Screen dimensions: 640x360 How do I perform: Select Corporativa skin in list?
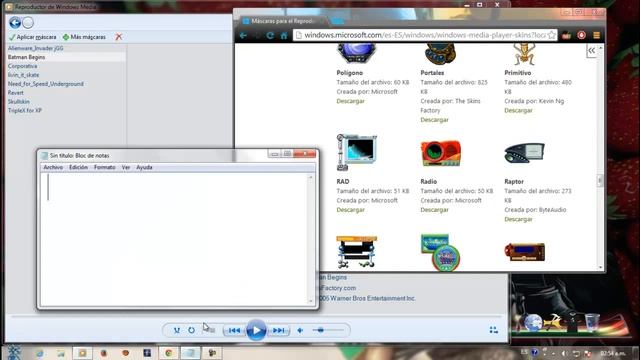[x=22, y=66]
